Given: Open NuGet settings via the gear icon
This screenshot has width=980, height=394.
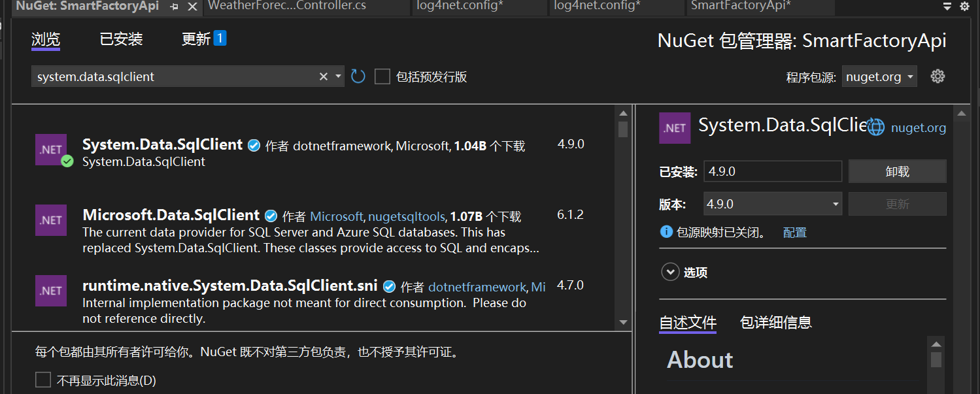Looking at the screenshot, I should coord(938,76).
